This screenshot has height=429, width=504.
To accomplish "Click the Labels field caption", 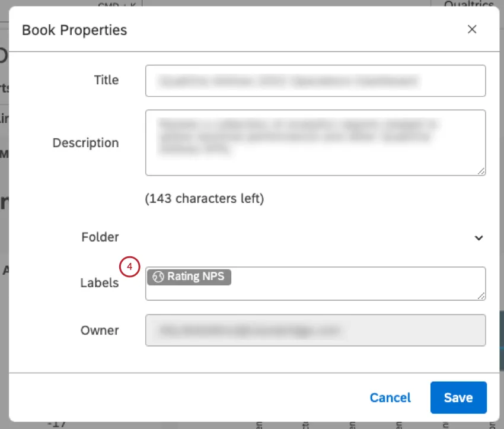I will [100, 283].
